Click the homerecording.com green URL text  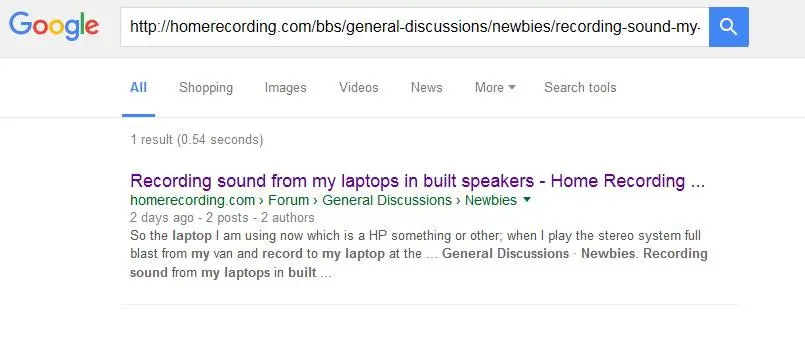193,200
